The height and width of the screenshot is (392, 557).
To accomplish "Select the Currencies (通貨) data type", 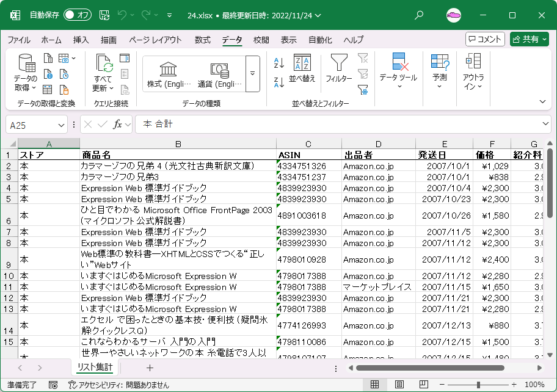I will 219,74.
